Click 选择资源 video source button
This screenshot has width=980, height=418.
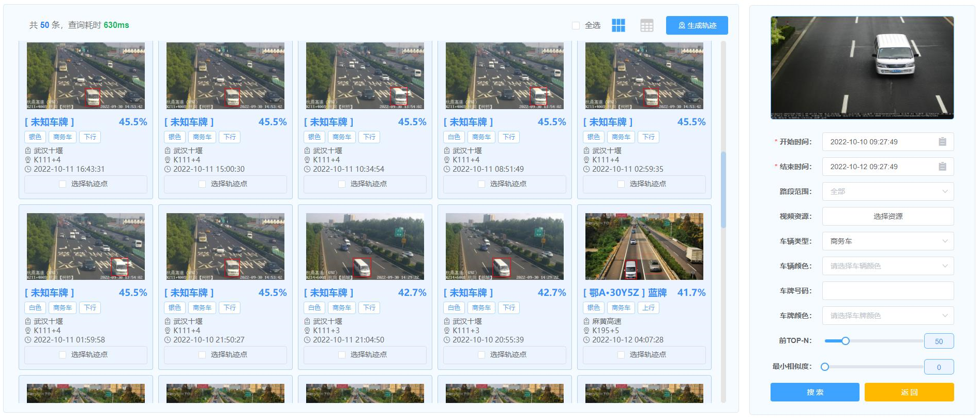pyautogui.click(x=888, y=216)
